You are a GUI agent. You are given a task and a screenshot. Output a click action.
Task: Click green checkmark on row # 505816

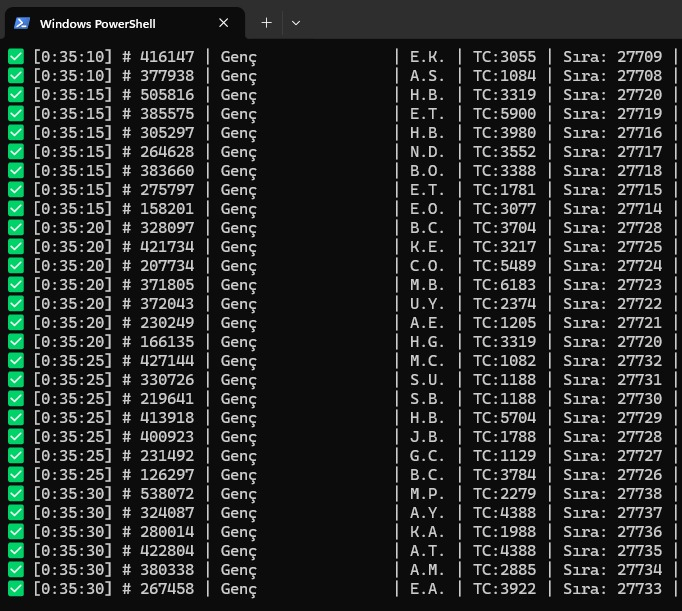tap(16, 94)
